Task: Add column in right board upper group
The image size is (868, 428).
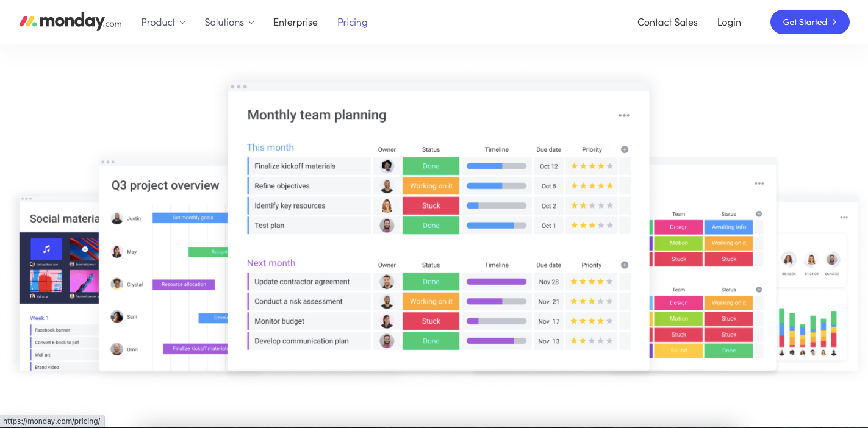Action: (759, 214)
